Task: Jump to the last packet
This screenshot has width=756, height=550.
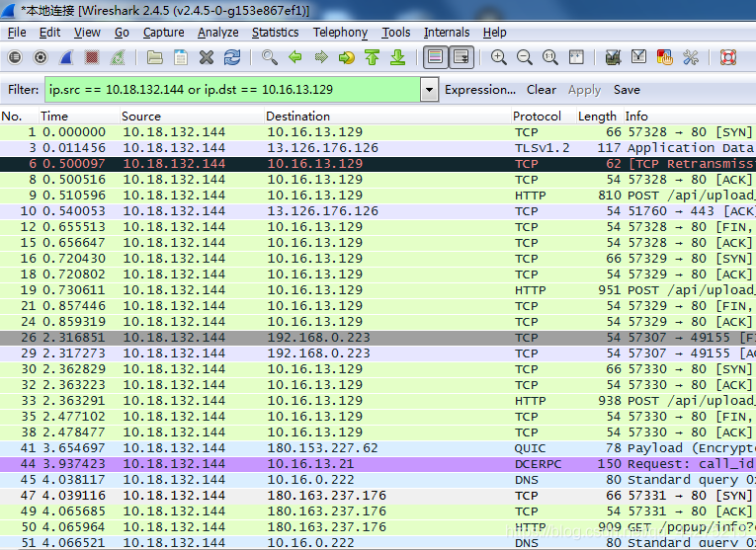Action: pyautogui.click(x=398, y=58)
